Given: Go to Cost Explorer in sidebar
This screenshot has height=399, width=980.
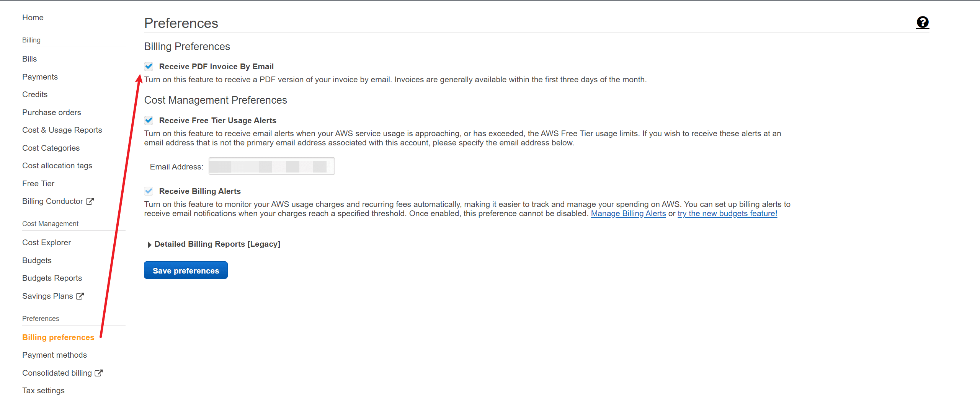Looking at the screenshot, I should (47, 243).
